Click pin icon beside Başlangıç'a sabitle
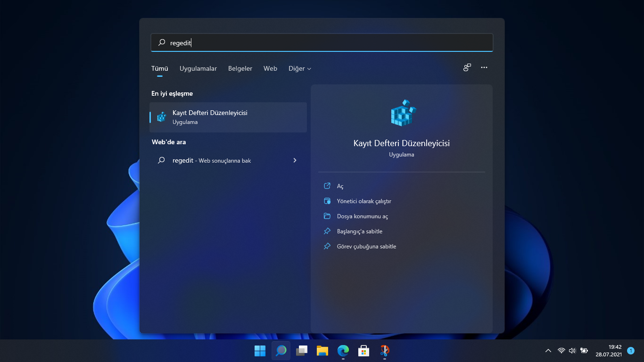The height and width of the screenshot is (362, 644). tap(327, 231)
